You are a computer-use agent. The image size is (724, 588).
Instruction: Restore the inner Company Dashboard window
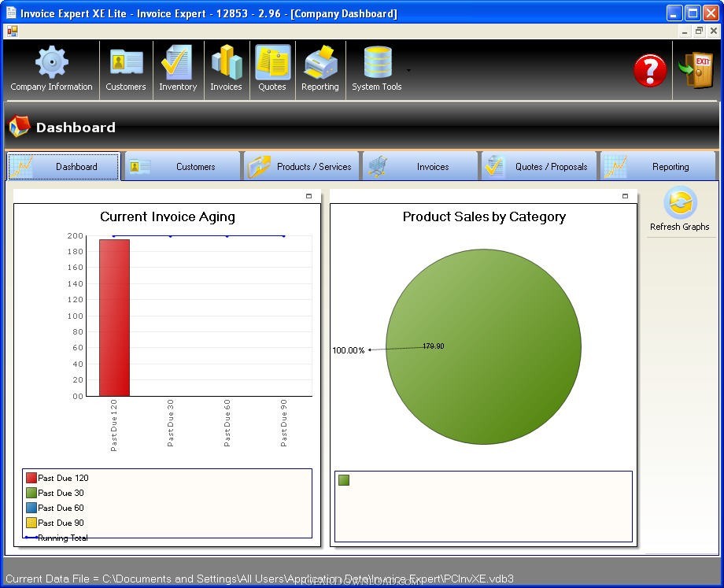click(x=699, y=31)
